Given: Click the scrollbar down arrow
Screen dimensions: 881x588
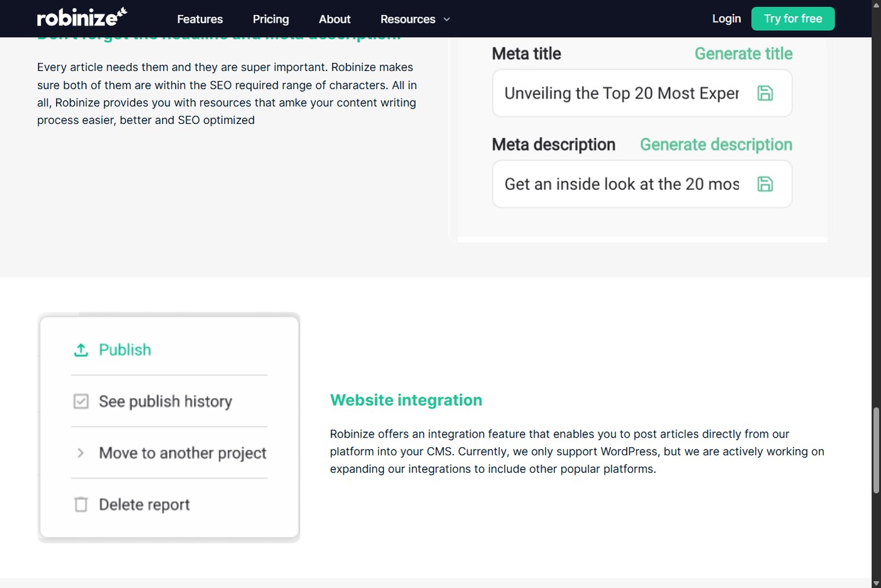Looking at the screenshot, I should pos(876,583).
